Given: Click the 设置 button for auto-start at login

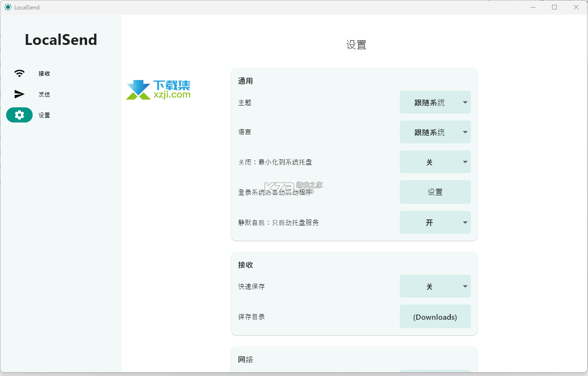Looking at the screenshot, I should point(435,192).
